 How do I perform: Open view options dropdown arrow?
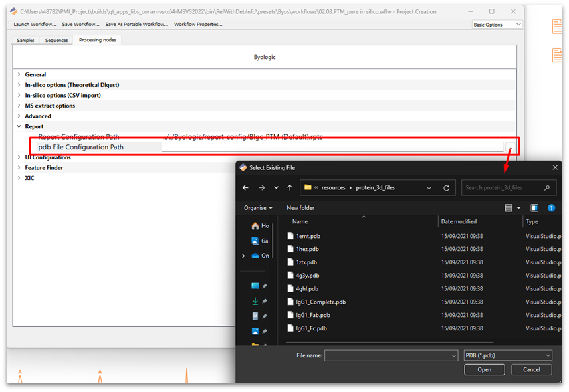[518, 208]
